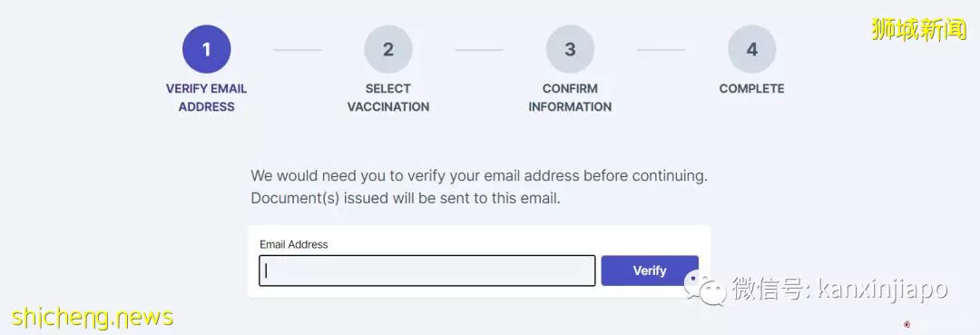Select the step 2 circle icon
Image resolution: width=980 pixels, height=335 pixels.
tap(388, 49)
